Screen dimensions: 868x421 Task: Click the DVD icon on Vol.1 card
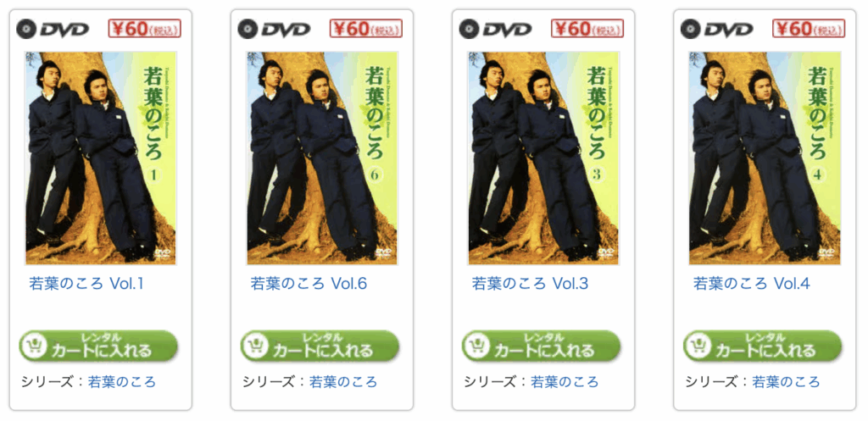53,29
